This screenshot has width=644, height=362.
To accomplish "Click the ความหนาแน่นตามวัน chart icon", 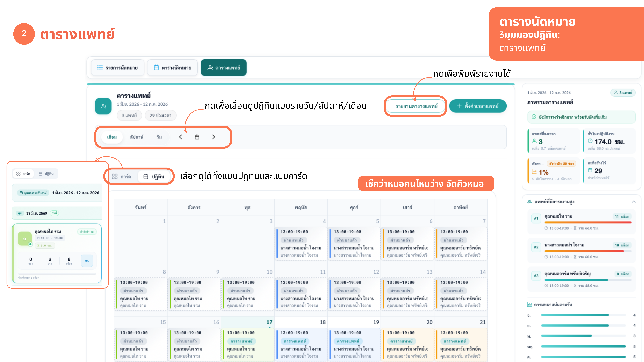I will pos(529,305).
